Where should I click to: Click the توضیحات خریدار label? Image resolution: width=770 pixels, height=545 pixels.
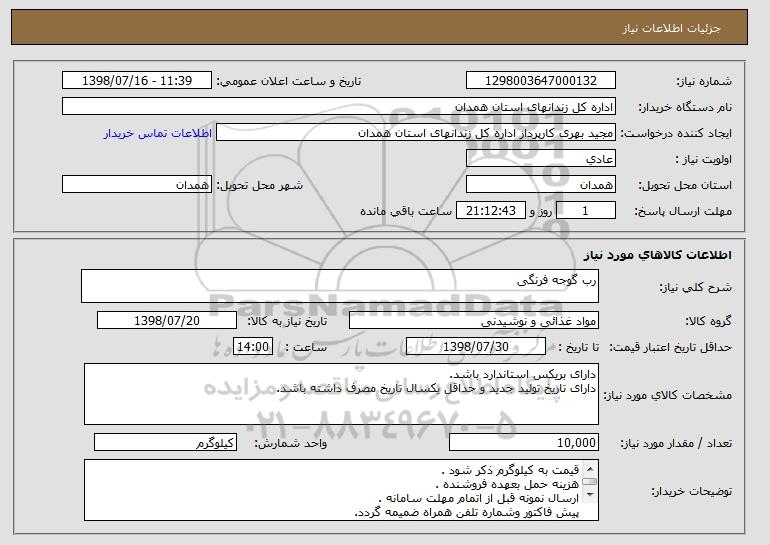tap(691, 491)
